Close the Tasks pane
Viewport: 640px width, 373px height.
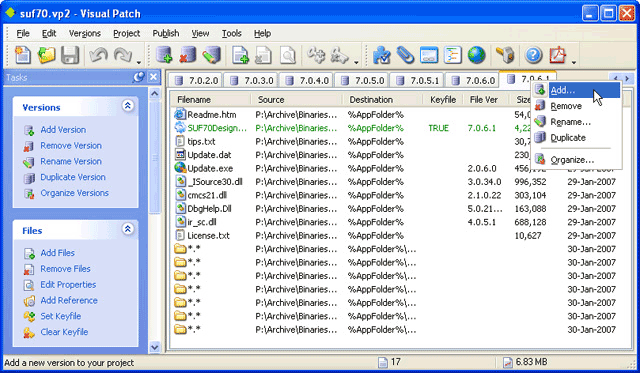click(153, 77)
